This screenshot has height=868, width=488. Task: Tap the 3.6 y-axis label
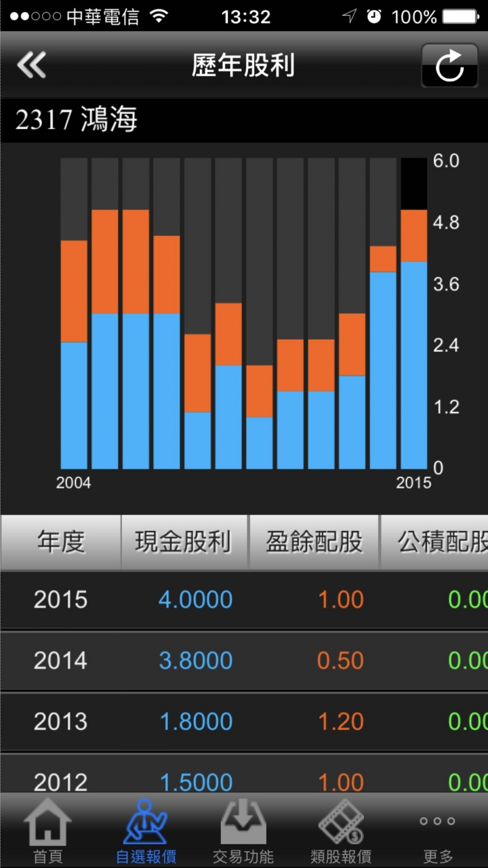447,283
